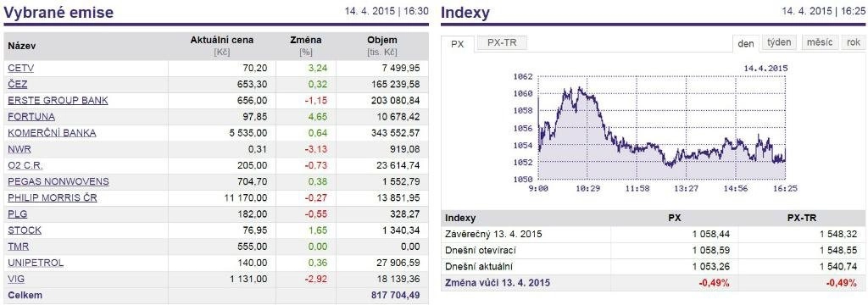Screen dimensions: 868x305
Task: Show the monthly 'měsíc' chart
Action: (820, 42)
